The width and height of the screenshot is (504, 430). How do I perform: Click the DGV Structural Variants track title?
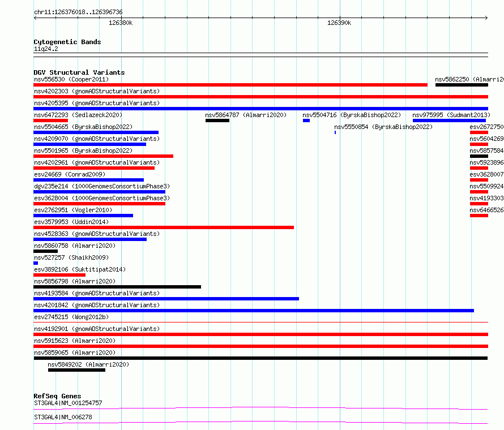click(79, 72)
